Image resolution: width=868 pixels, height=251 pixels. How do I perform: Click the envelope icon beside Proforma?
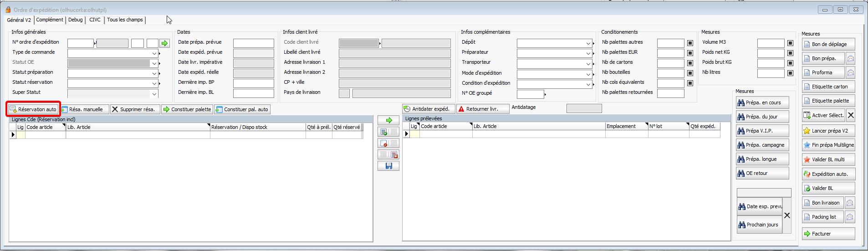850,73
